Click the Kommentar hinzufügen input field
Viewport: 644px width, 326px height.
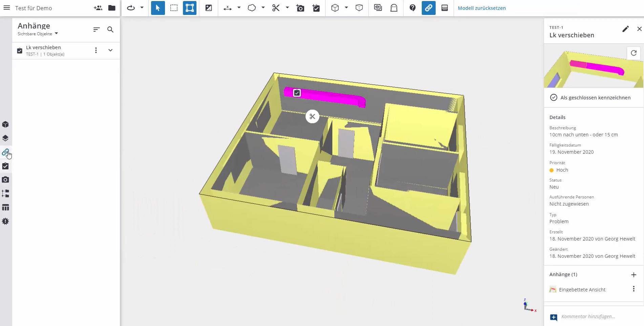coord(588,317)
